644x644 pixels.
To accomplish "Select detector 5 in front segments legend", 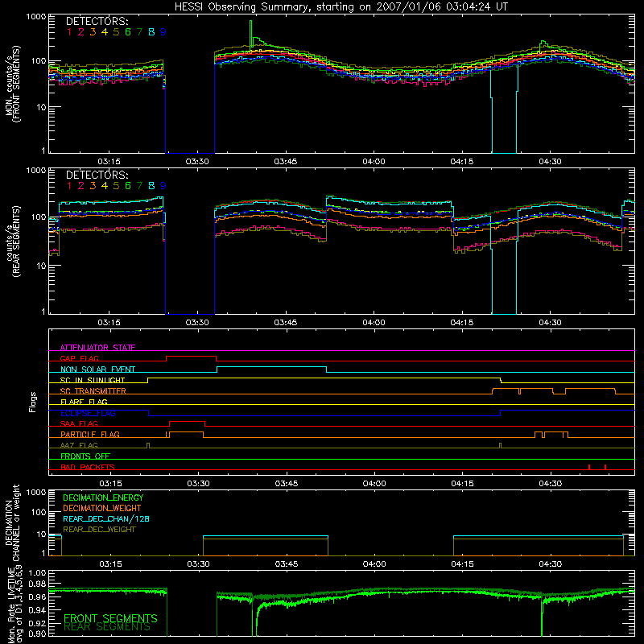I will (116, 32).
